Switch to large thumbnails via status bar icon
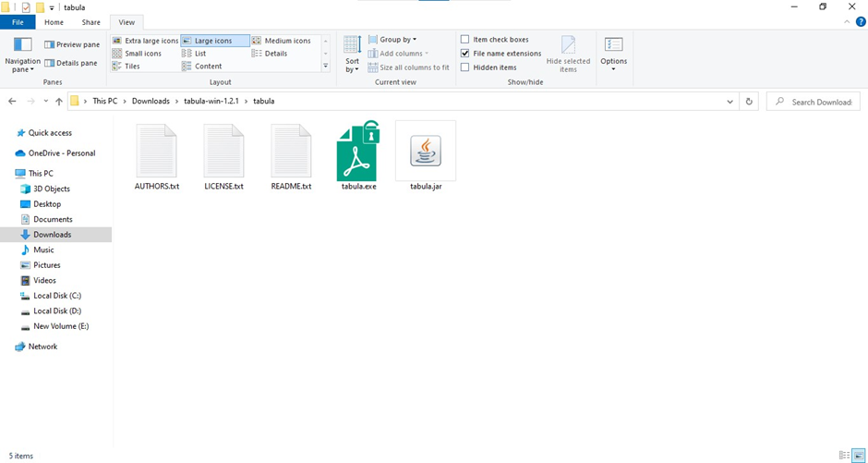 coord(858,456)
